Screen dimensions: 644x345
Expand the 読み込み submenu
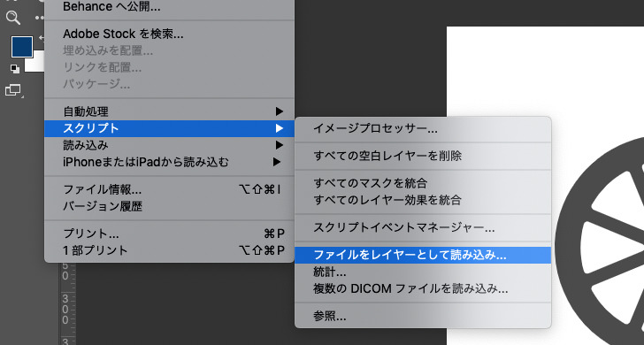tap(169, 145)
